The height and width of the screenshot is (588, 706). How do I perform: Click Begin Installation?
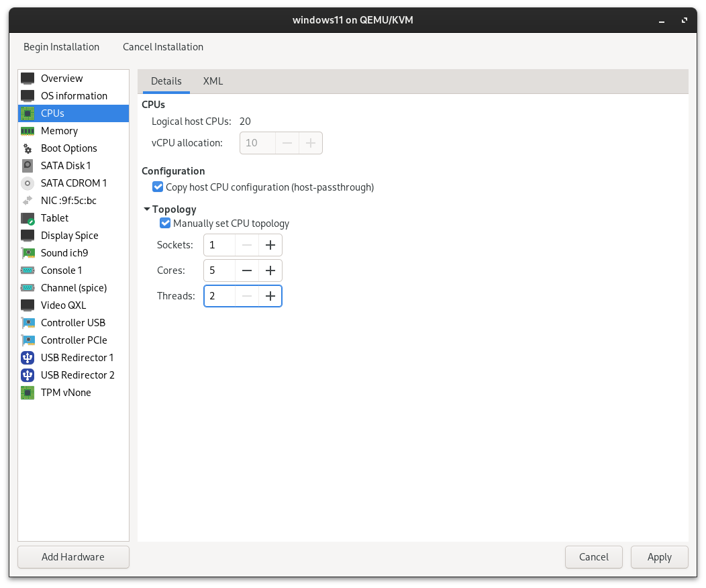(61, 47)
